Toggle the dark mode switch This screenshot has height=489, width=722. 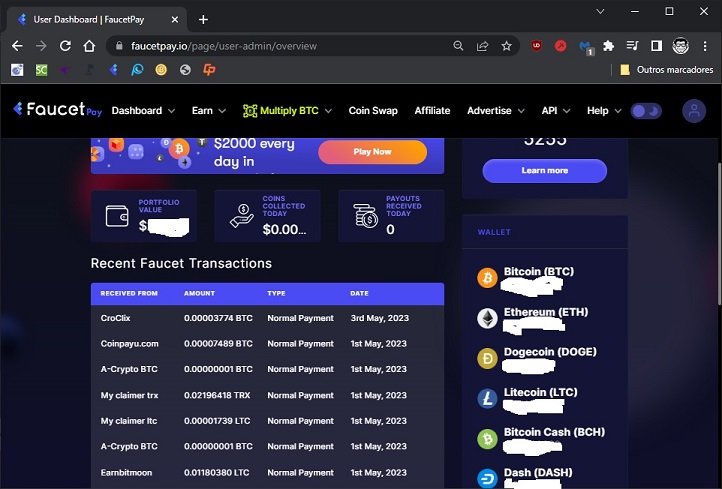(x=646, y=111)
